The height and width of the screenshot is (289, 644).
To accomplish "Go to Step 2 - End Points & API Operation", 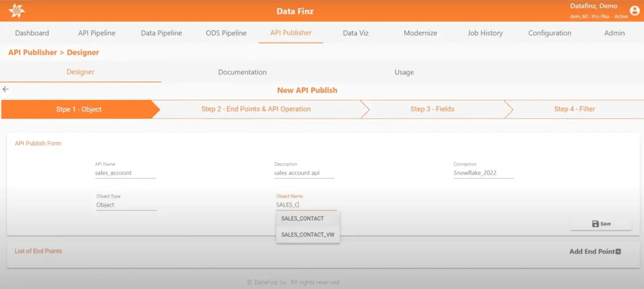I will [256, 109].
